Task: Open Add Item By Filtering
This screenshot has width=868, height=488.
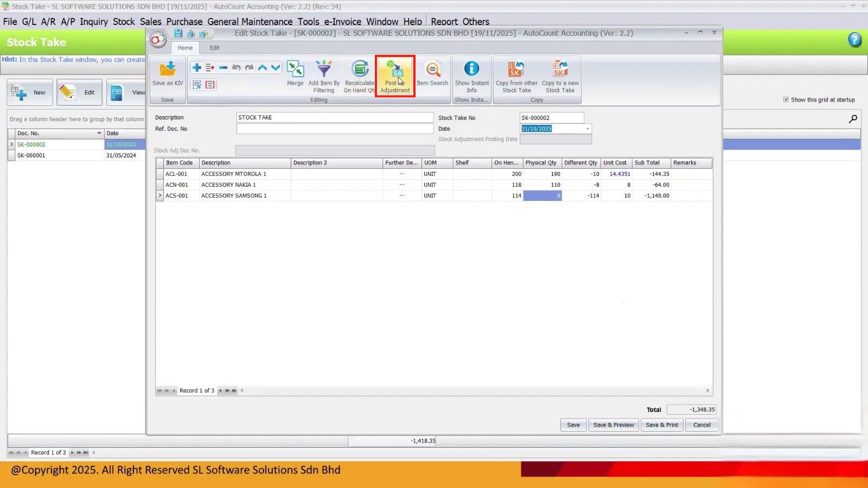Action: tap(324, 71)
